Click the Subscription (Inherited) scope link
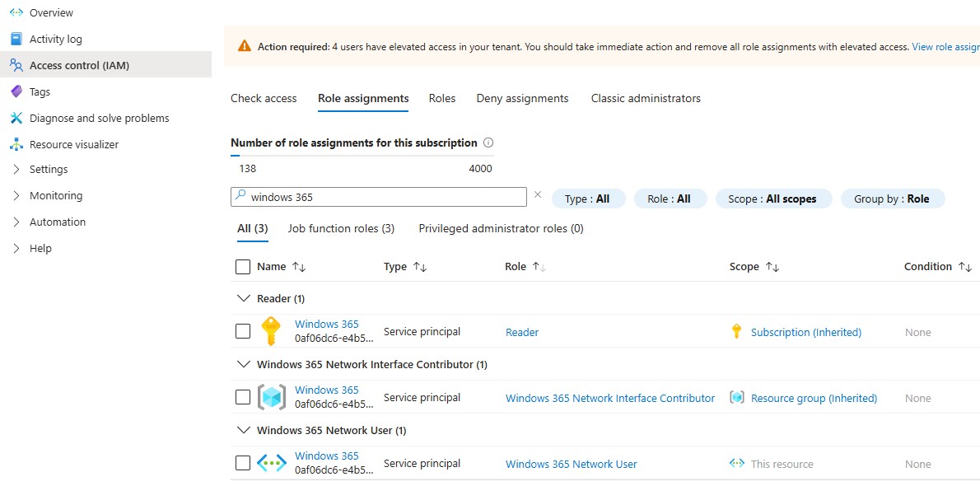This screenshot has width=980, height=486. (805, 332)
